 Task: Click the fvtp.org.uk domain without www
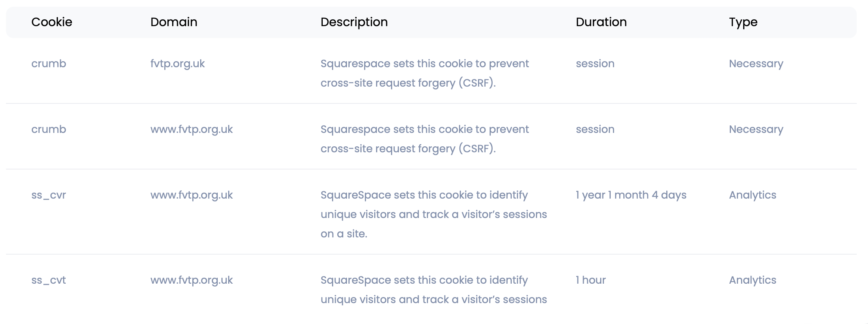[x=177, y=64]
